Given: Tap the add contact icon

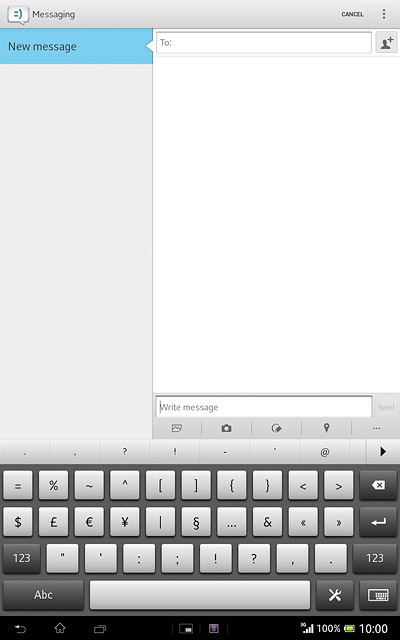Looking at the screenshot, I should tap(386, 42).
